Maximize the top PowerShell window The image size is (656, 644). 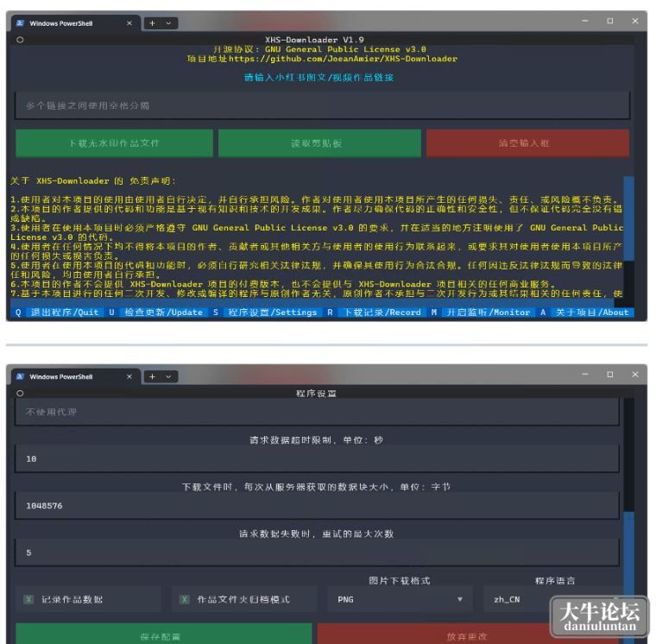610,21
